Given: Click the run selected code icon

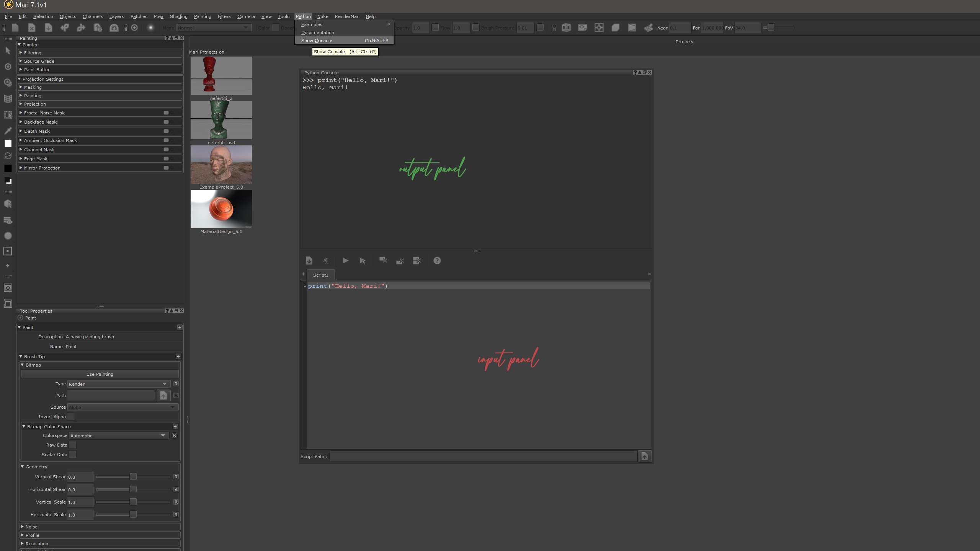Looking at the screenshot, I should tap(362, 261).
